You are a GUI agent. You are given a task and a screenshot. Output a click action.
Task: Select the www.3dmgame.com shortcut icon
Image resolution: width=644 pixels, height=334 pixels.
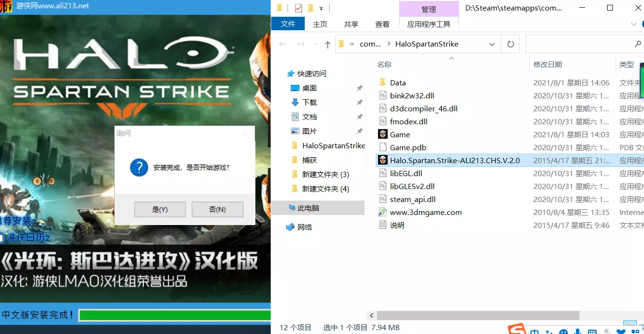pos(382,212)
